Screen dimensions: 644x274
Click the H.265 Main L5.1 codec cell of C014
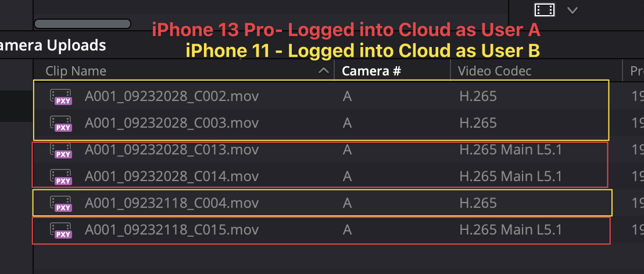tap(510, 176)
